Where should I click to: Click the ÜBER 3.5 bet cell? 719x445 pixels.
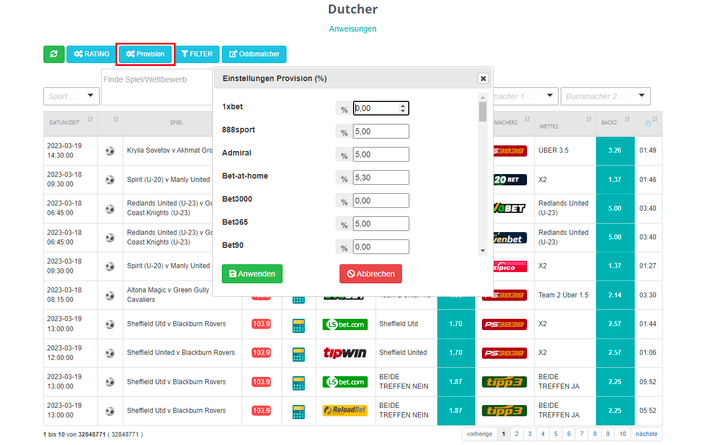[565, 150]
